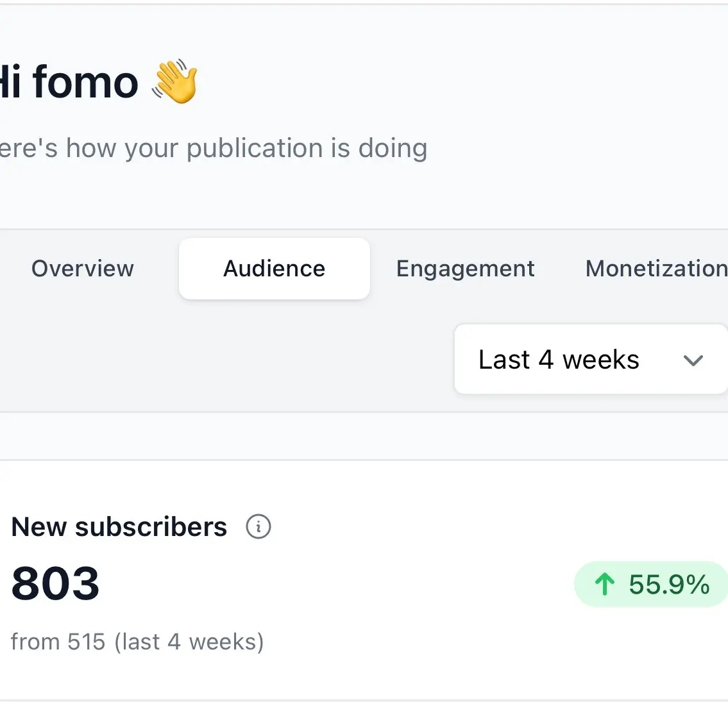Click the waving hand emoji
728x704 pixels.
174,81
